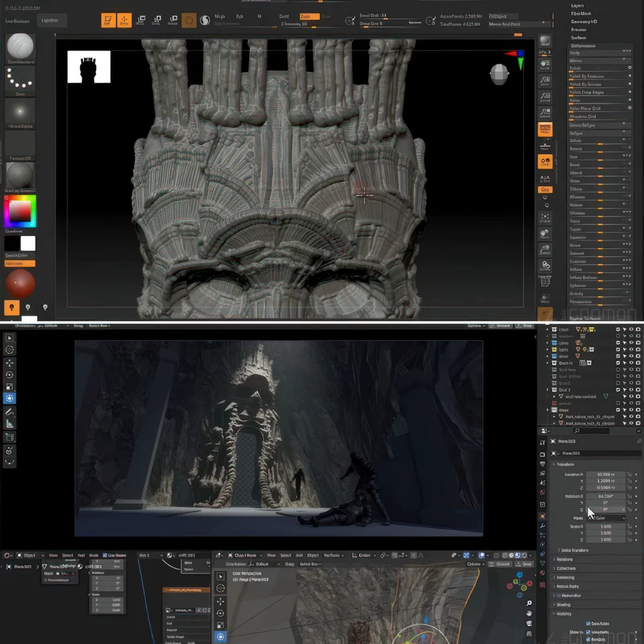Click the ZBrush color picker square
This screenshot has width=644, height=644.
[x=19, y=211]
